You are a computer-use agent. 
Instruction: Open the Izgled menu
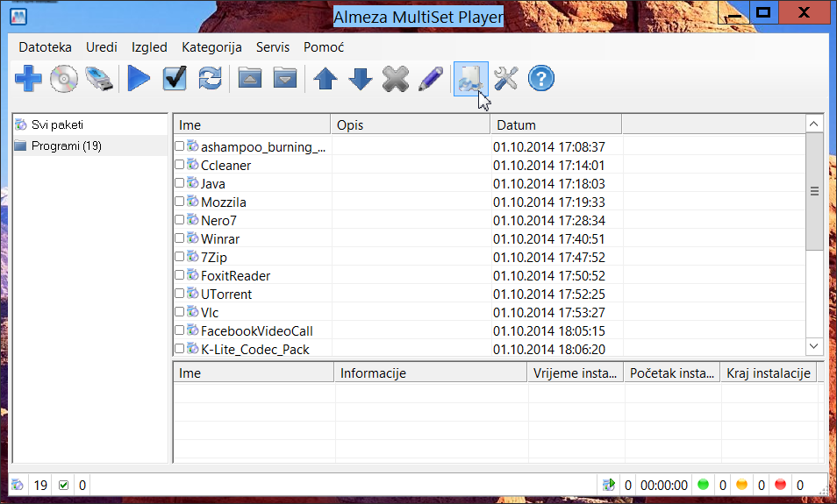[x=149, y=47]
